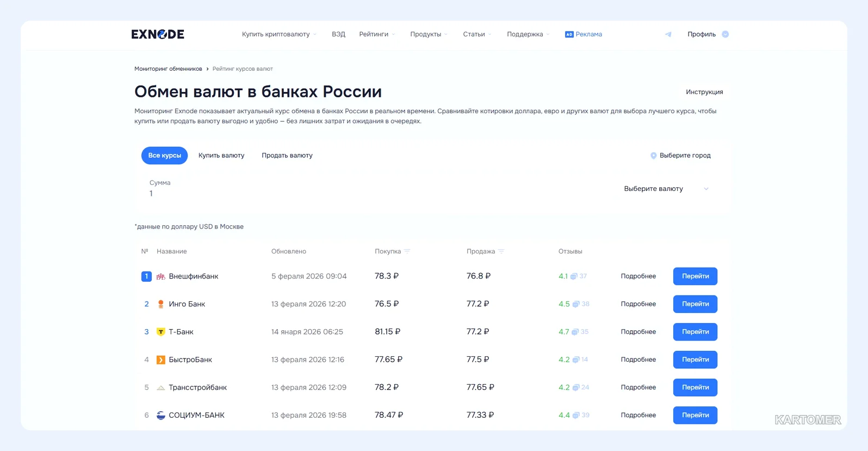Viewport: 868px width, 451px height.
Task: Expand the Поддержка dropdown menu
Action: click(x=528, y=34)
